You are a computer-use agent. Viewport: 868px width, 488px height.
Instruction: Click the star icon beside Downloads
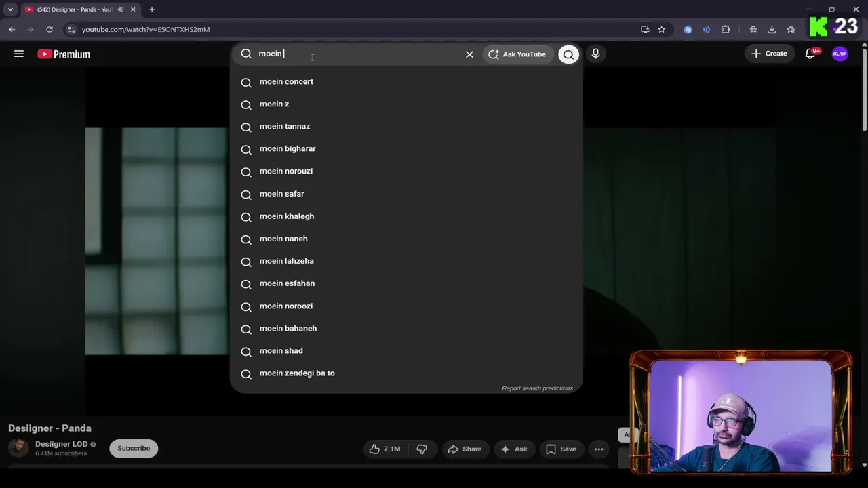(x=791, y=29)
